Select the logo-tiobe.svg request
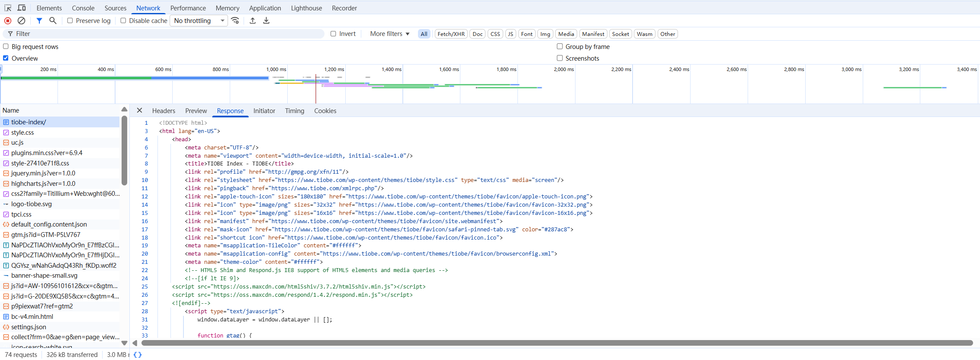 coord(60,204)
